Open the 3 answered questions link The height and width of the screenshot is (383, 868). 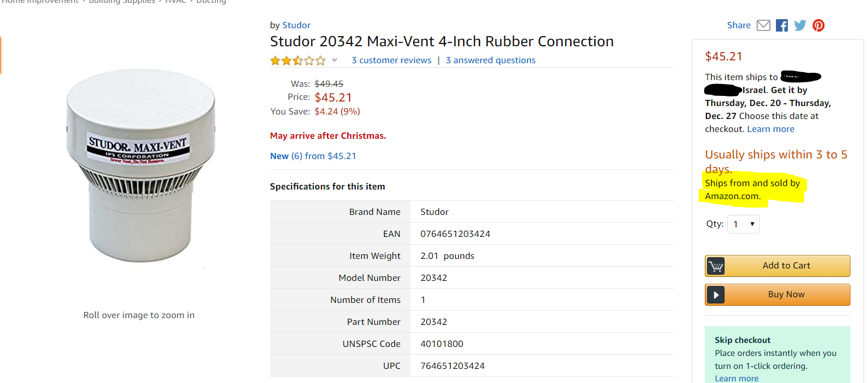(x=490, y=60)
